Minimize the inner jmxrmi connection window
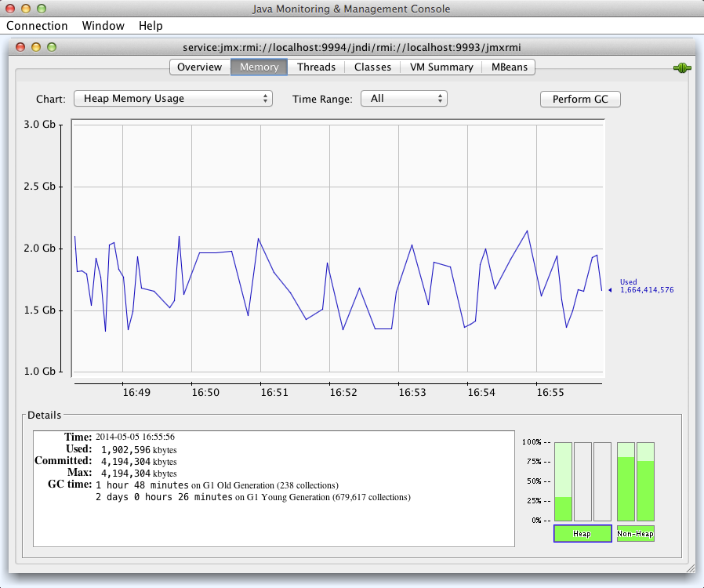Image resolution: width=704 pixels, height=588 pixels. click(x=36, y=47)
